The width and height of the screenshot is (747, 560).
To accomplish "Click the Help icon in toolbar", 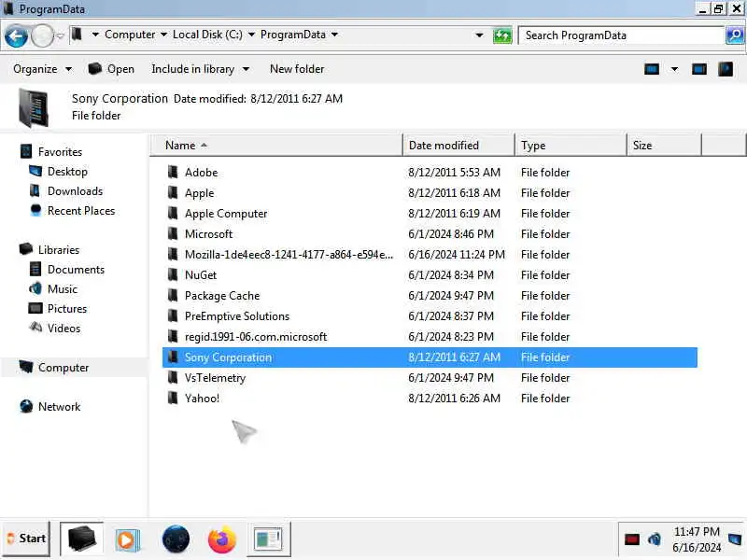I will click(726, 69).
